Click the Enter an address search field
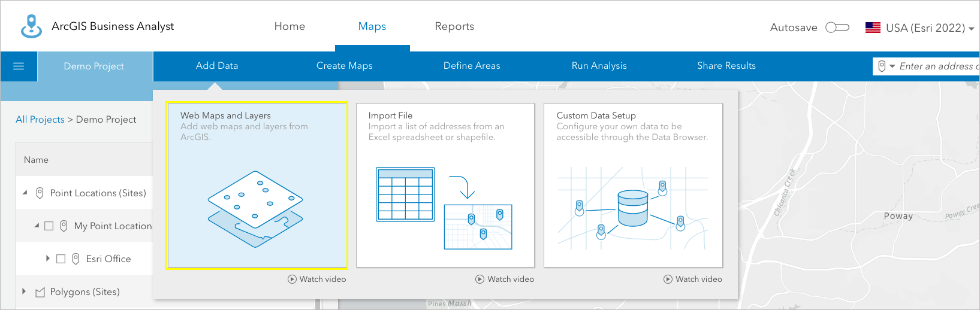The width and height of the screenshot is (980, 310). pyautogui.click(x=939, y=66)
